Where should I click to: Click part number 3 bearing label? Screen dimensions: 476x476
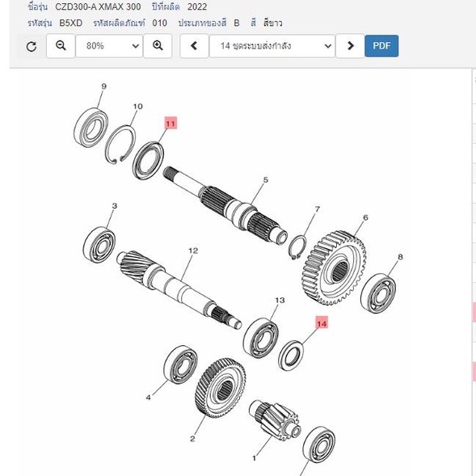point(115,205)
